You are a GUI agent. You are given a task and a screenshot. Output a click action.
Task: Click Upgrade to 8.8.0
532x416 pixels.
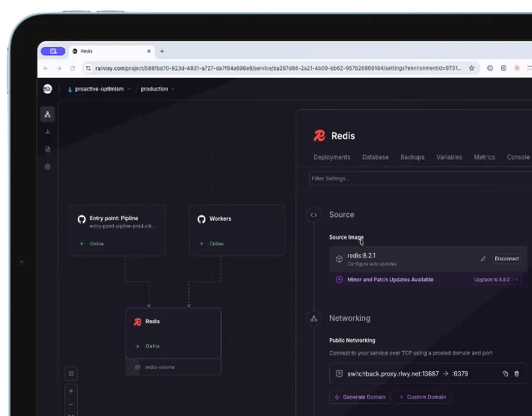click(x=492, y=280)
